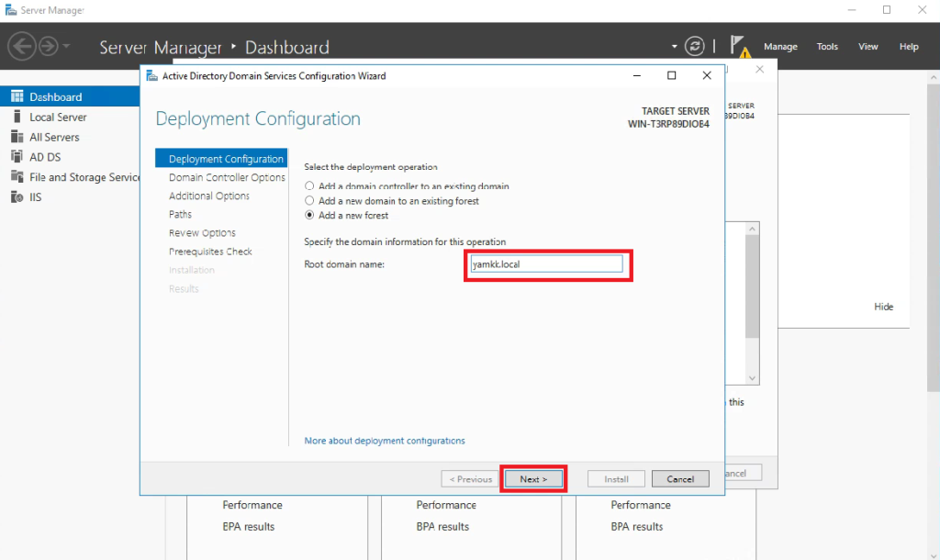Open the Manage menu
Viewport: 940px width, 560px height.
click(780, 46)
